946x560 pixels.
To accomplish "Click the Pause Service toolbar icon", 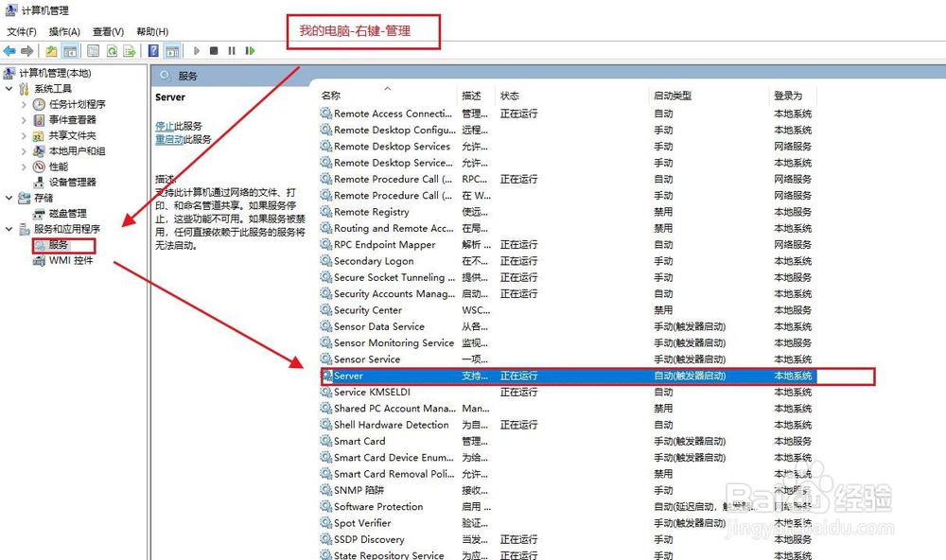I will click(231, 50).
